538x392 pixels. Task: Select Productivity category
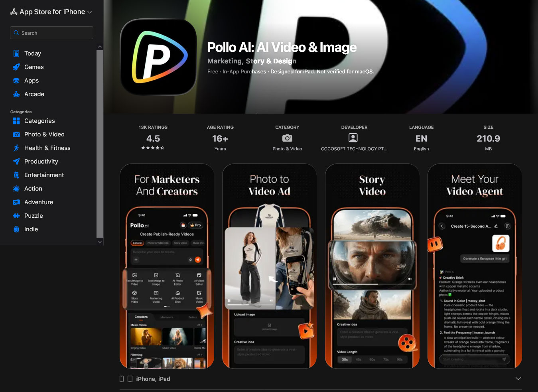[41, 162]
